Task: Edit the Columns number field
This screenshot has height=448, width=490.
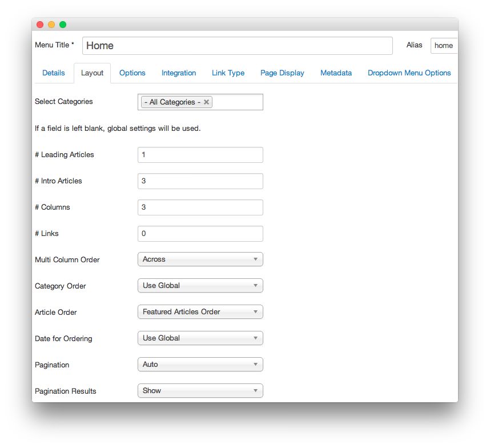Action: coord(200,207)
